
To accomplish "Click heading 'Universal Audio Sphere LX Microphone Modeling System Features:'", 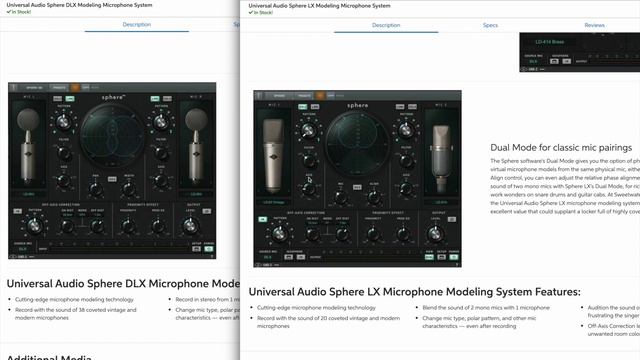I will (414, 292).
